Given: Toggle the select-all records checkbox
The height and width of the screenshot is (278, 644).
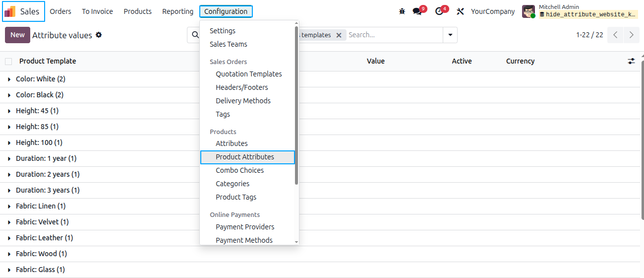Looking at the screenshot, I should 8,62.
